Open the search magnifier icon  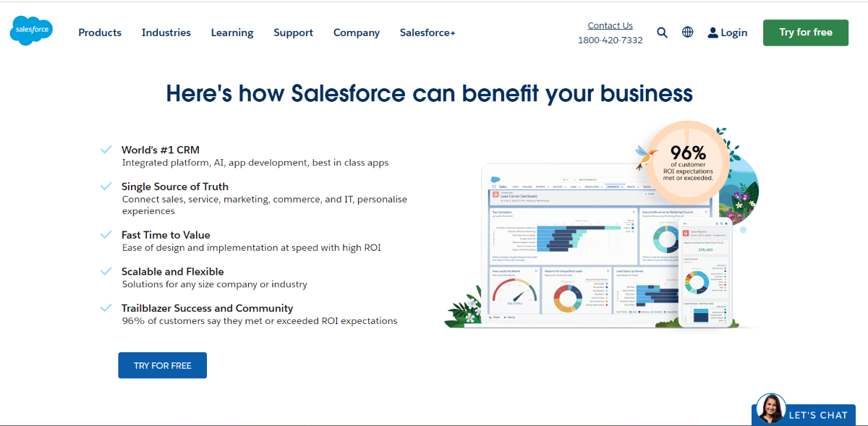[x=662, y=33]
